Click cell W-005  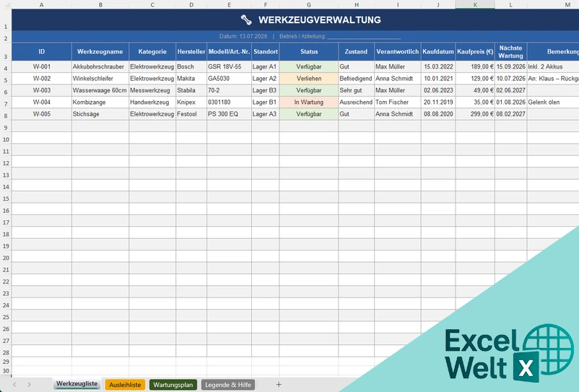tap(42, 114)
